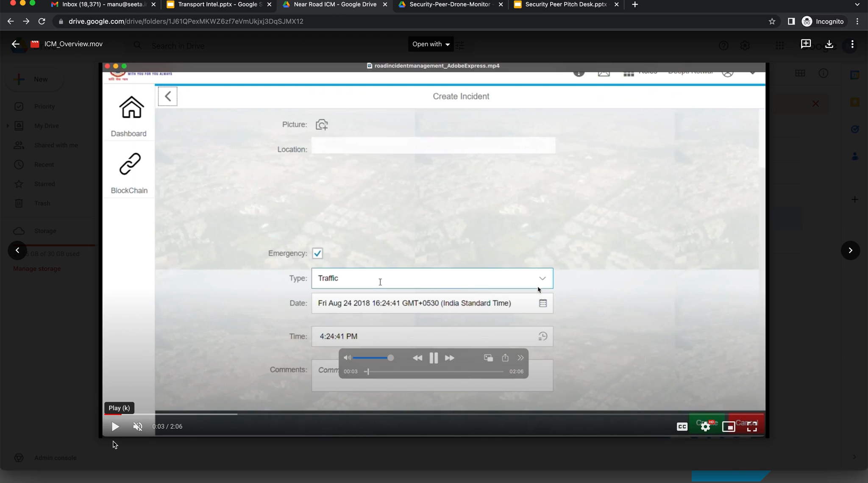Click rewind in QuickTime overlay
The image size is (868, 483).
pos(417,358)
